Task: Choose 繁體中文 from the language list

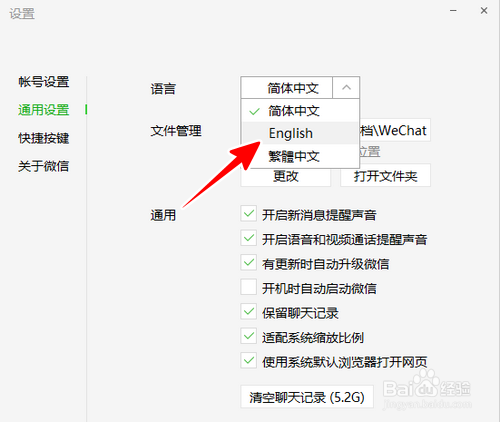Action: coord(300,156)
